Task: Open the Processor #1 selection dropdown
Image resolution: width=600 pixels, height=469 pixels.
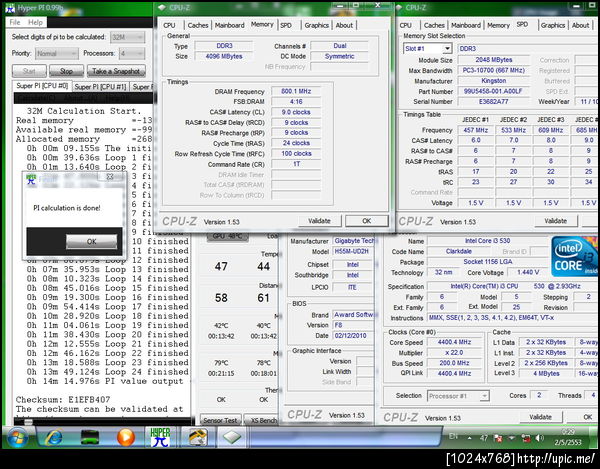Action: [458, 396]
